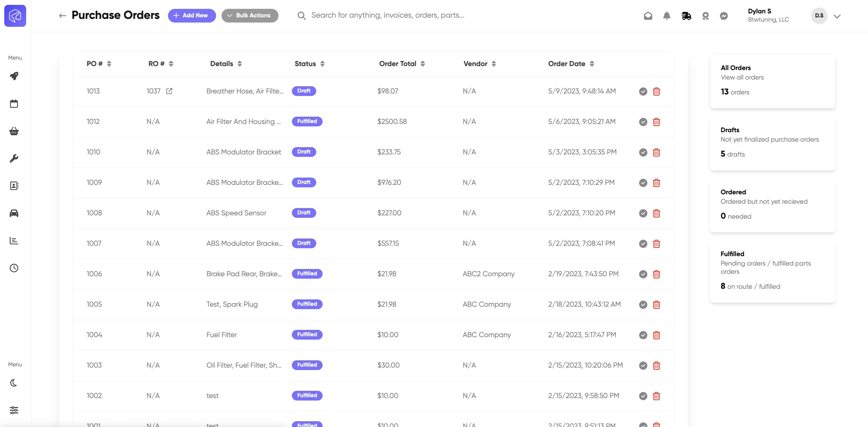Viewport: 868px width, 427px height.
Task: Click the Fulfilled badge on order 1006
Action: click(x=307, y=273)
